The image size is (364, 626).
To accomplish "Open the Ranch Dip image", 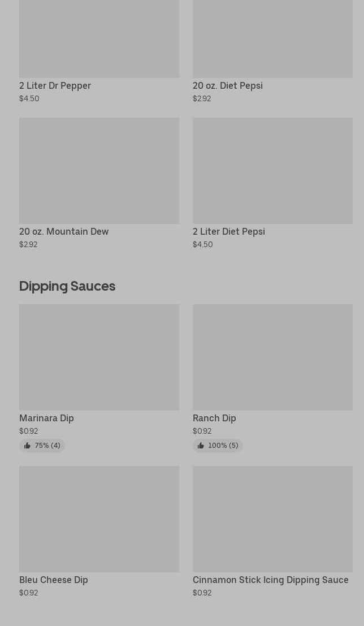I will (x=272, y=357).
